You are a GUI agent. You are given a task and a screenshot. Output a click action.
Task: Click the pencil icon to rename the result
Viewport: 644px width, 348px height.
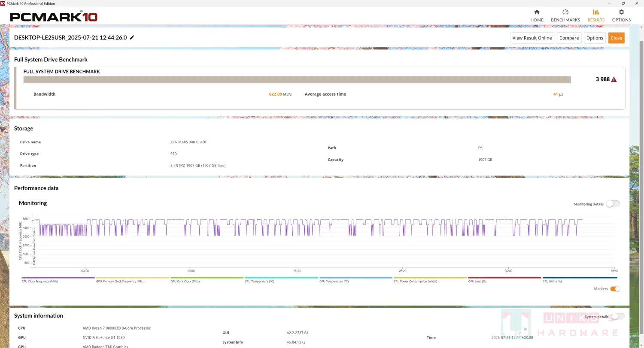(x=132, y=37)
